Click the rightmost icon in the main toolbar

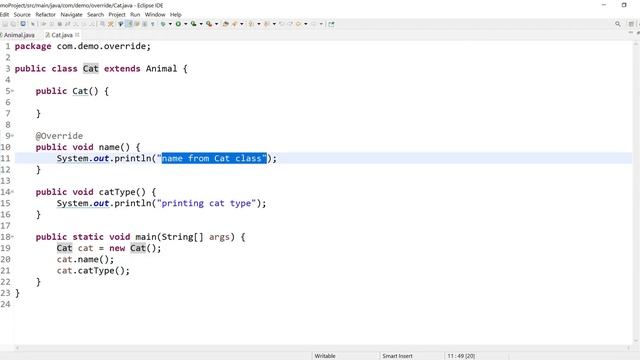tap(331, 24)
